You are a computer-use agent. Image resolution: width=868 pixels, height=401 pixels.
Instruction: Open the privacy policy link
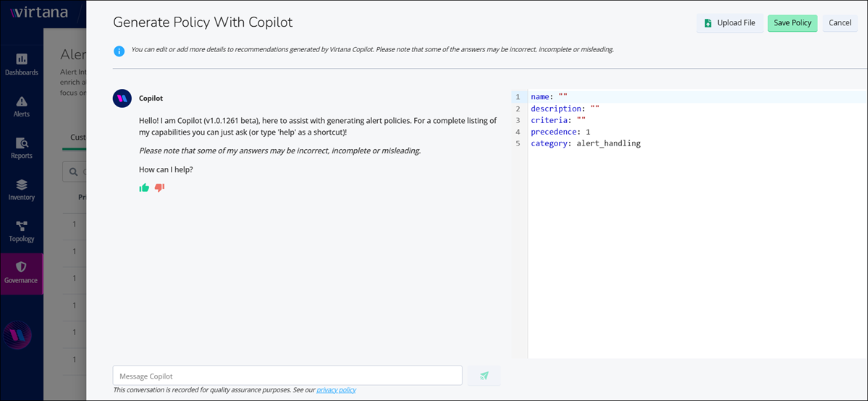[x=336, y=390]
